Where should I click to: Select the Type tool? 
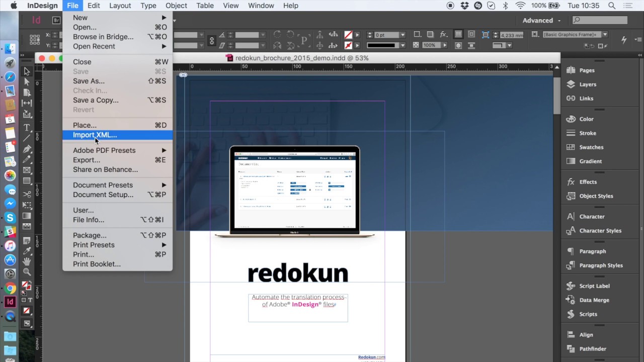(x=27, y=127)
